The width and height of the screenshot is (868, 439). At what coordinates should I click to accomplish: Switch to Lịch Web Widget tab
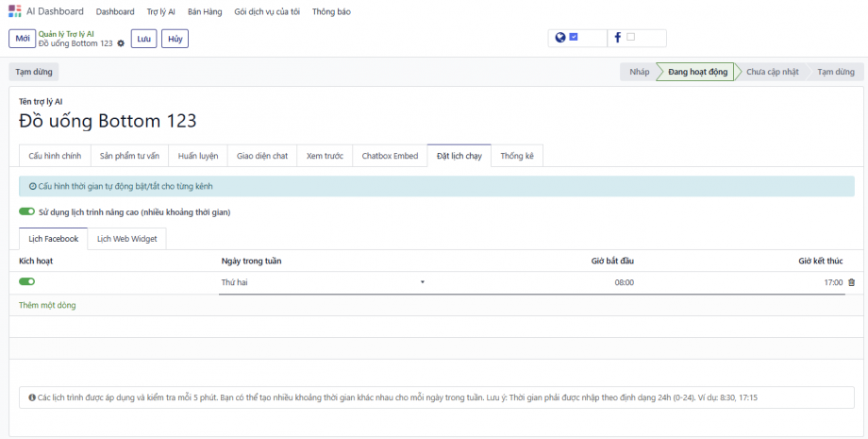pyautogui.click(x=127, y=239)
